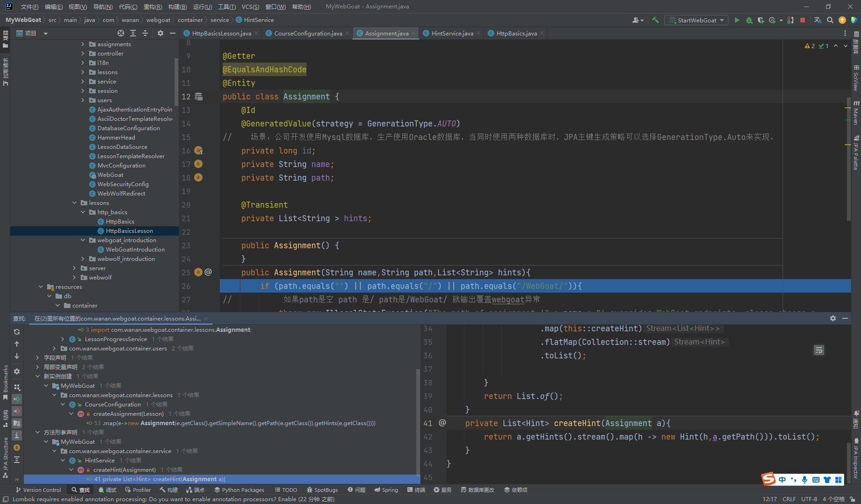Open find panel settings gear on left
The image size is (861, 504).
pyautogui.click(x=17, y=371)
